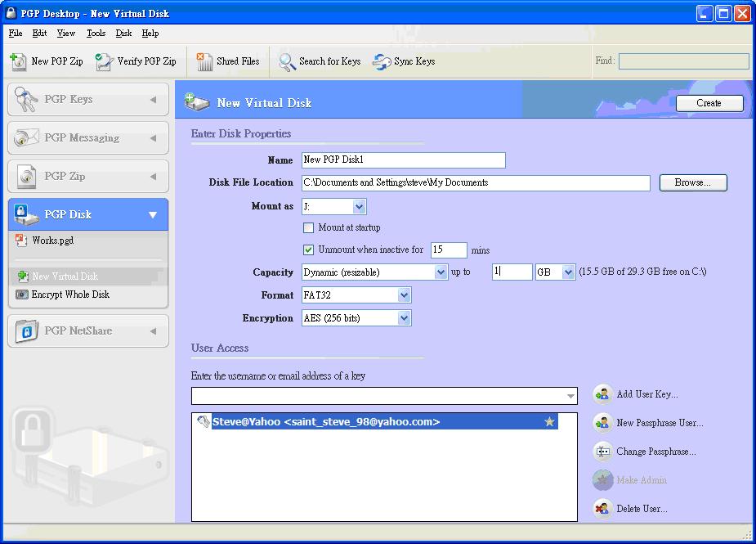The width and height of the screenshot is (756, 544).
Task: Open the Format FAT32 dropdown
Action: point(404,295)
